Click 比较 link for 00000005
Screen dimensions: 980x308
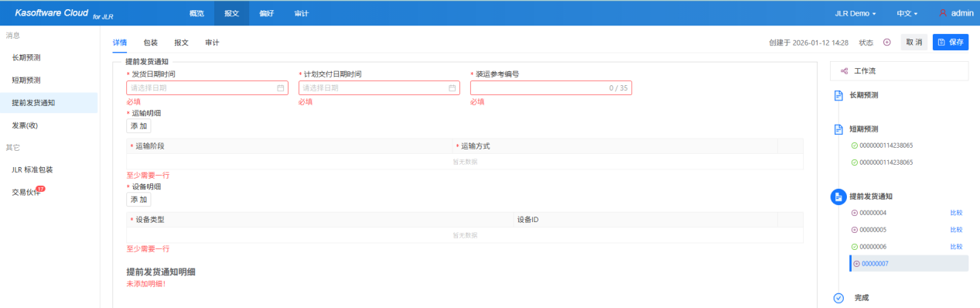(x=956, y=230)
